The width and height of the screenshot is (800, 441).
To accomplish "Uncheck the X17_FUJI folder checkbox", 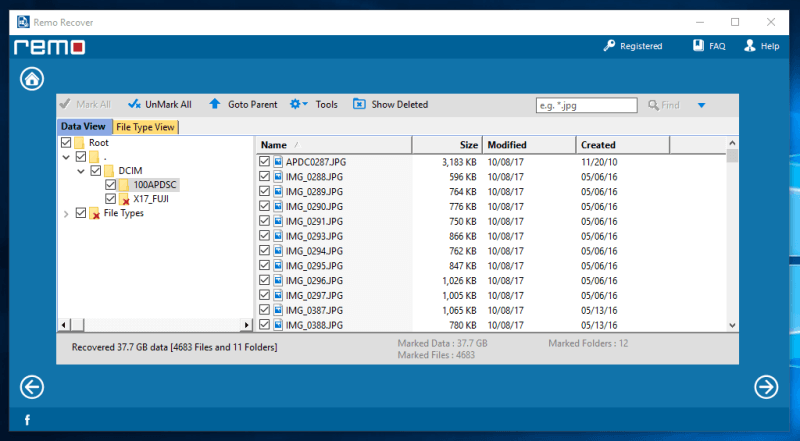I will pyautogui.click(x=110, y=199).
